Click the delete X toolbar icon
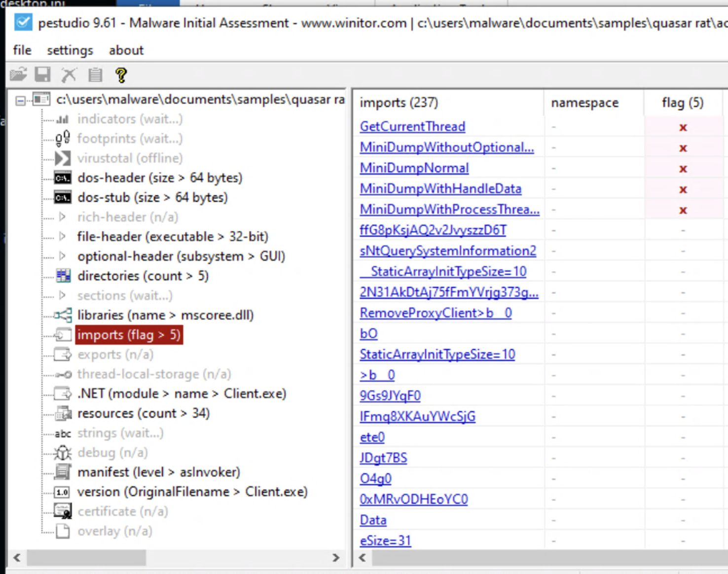 [69, 74]
